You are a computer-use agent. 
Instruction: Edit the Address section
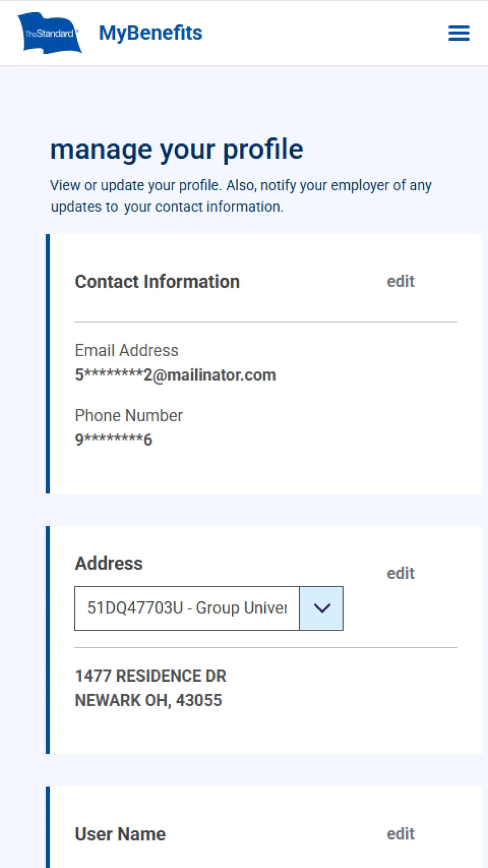400,573
